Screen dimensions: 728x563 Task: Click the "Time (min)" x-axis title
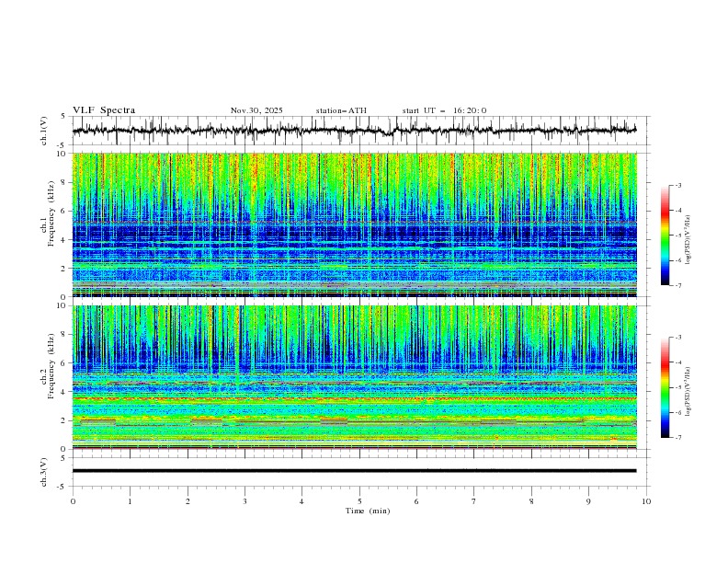368,511
